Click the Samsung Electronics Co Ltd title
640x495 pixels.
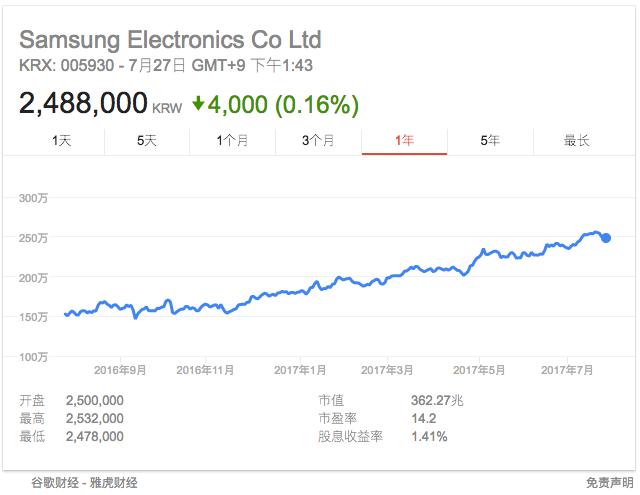(x=170, y=40)
